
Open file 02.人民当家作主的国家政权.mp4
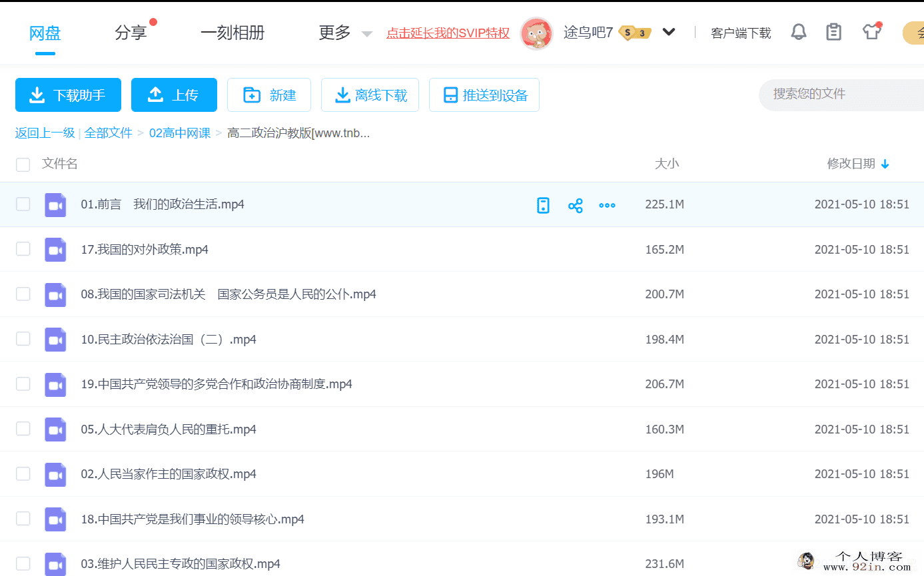[169, 474]
